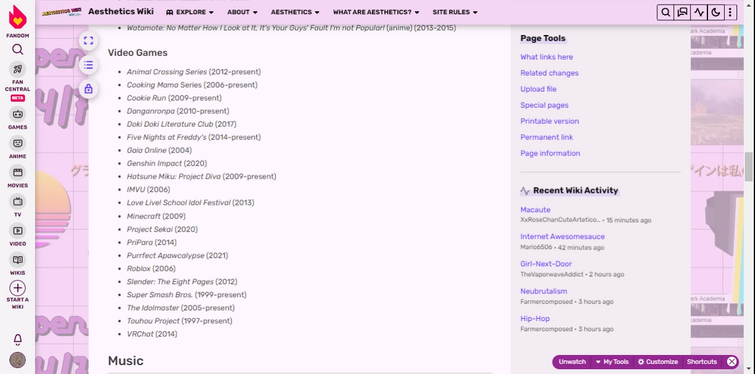Open the more options kebab icon
This screenshot has width=755, height=374.
[730, 13]
